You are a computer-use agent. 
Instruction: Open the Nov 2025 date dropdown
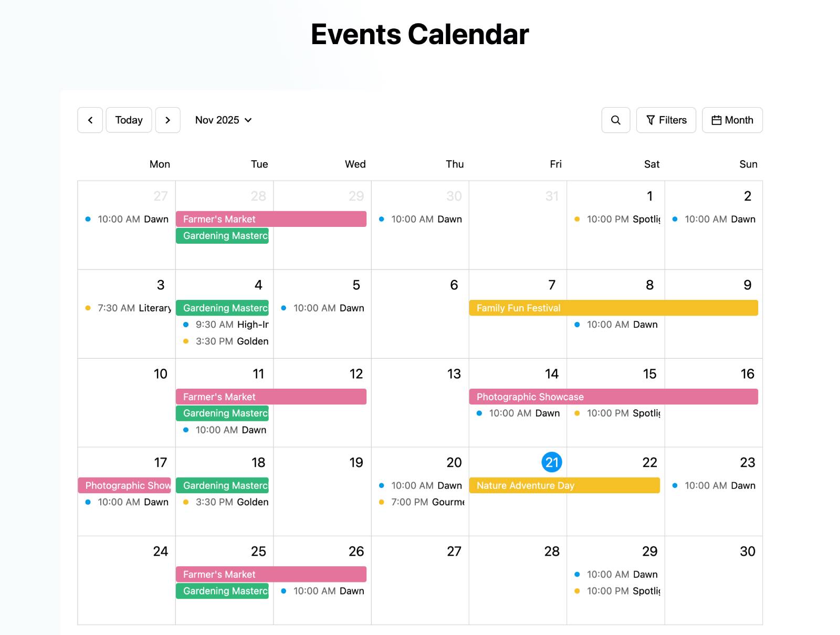pyautogui.click(x=223, y=120)
